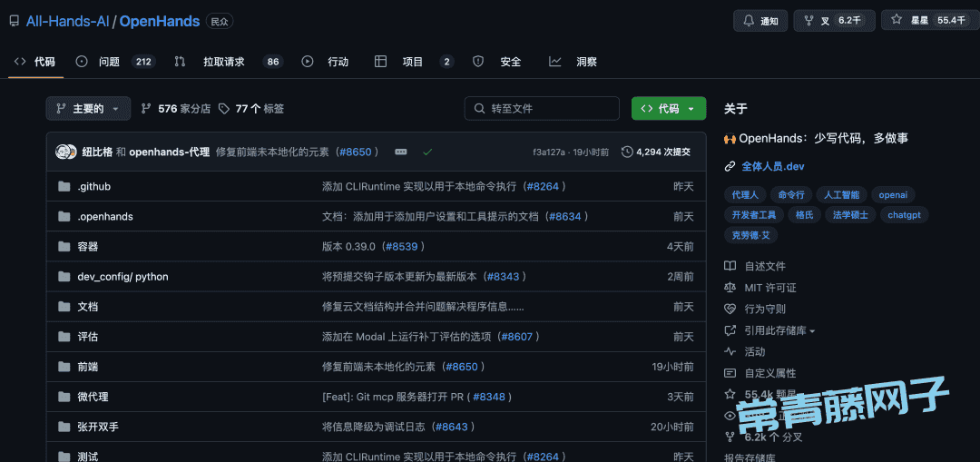980x462 pixels.
Task: Click the 代理人 topic tag
Action: (x=745, y=194)
